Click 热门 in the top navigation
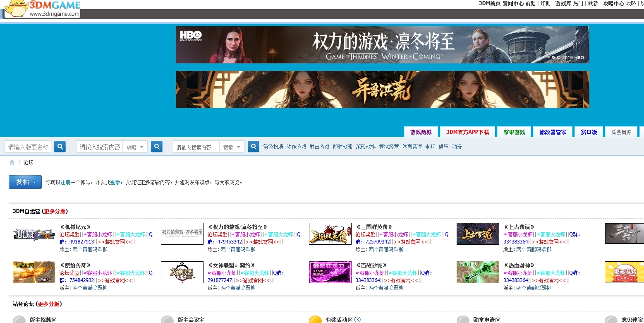 coord(578,3)
